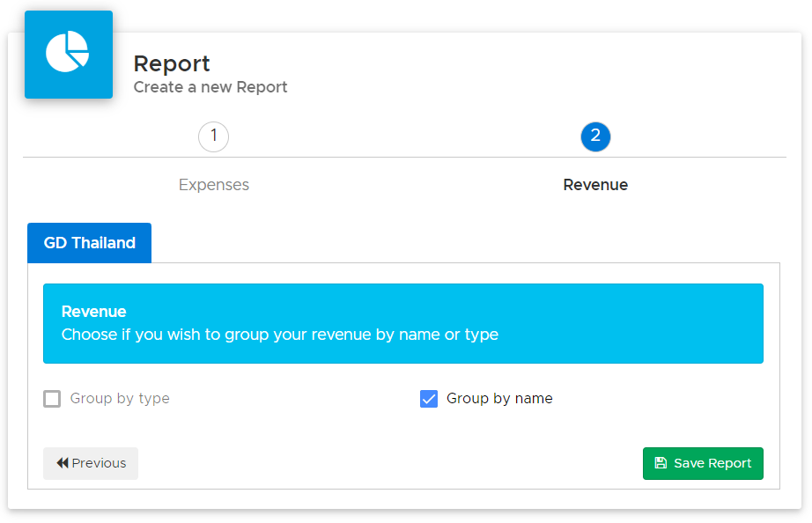Click the "Create a new Report" subtitle
812x523 pixels.
click(210, 87)
